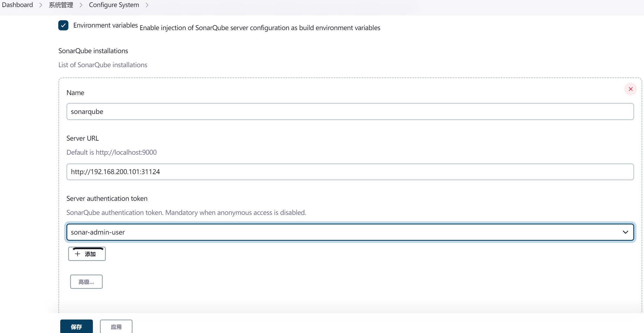
Task: Open 系统管理 in the breadcrumb
Action: click(x=61, y=5)
